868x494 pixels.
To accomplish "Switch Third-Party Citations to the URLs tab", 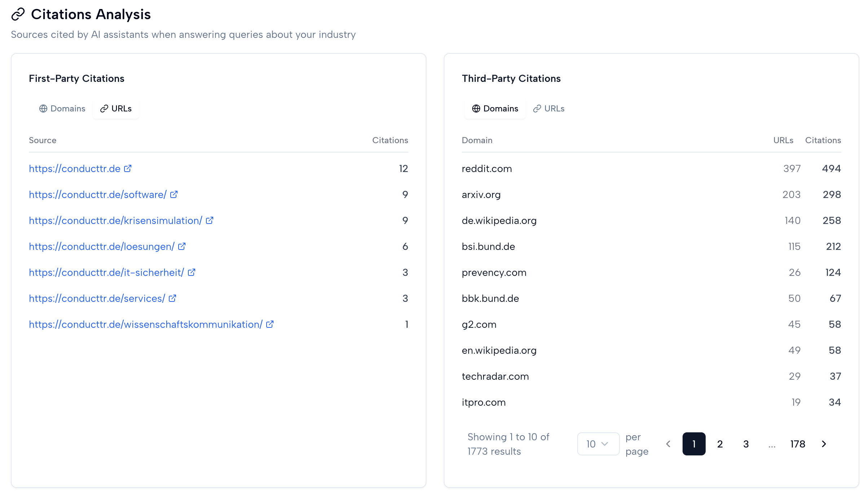I will [x=549, y=109].
